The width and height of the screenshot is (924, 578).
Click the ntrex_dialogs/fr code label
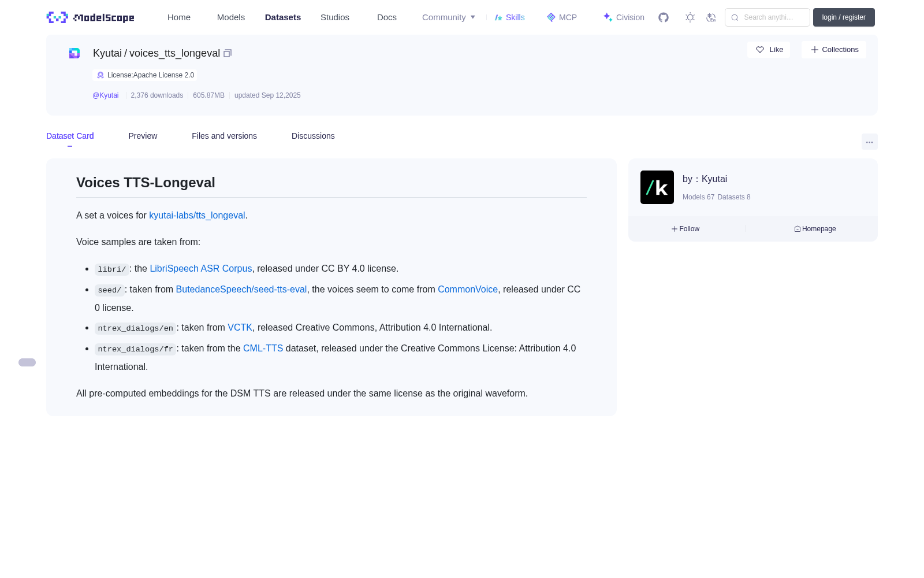coord(135,349)
